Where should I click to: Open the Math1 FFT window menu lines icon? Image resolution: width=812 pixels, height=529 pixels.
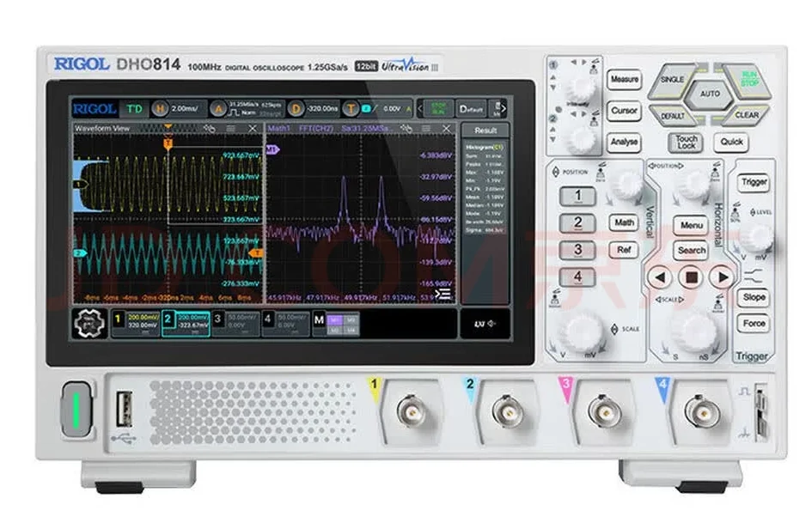425,128
